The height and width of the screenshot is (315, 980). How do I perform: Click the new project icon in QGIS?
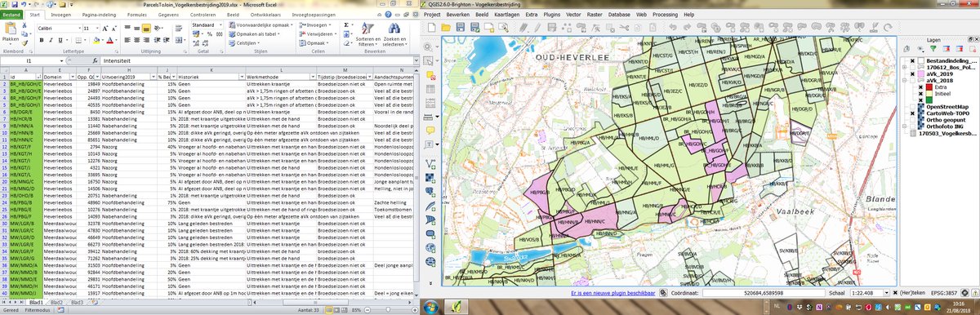432,27
